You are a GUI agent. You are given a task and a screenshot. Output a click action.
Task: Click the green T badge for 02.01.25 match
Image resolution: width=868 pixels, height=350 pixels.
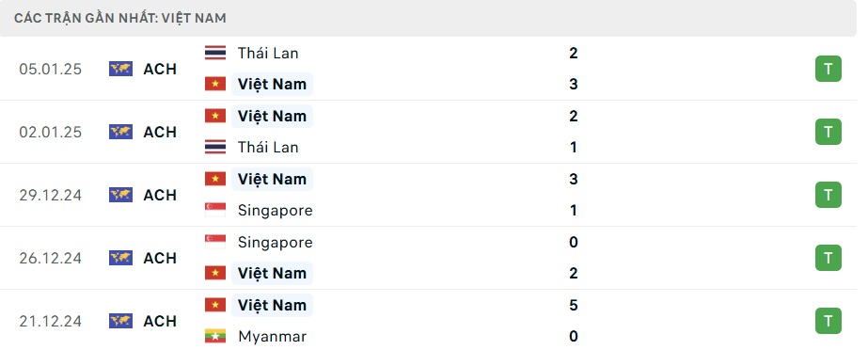coord(829,132)
